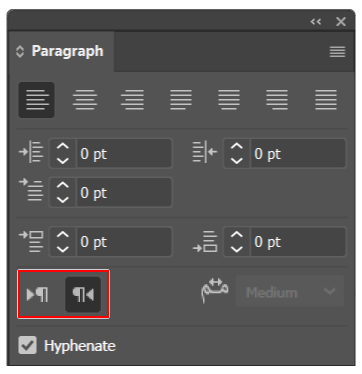Toggle the Hyphenate checkbox
362x374 pixels.
27,345
